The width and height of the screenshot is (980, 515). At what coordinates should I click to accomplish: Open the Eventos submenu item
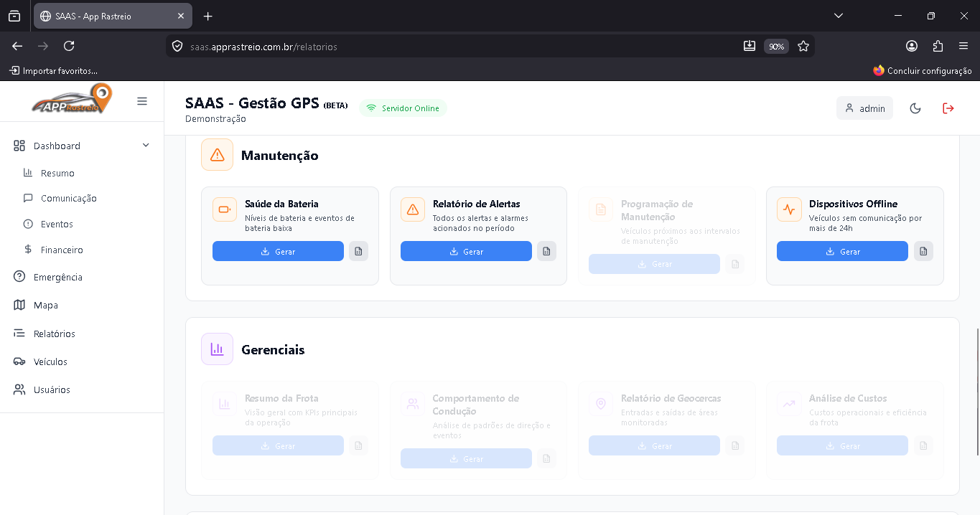(x=57, y=224)
